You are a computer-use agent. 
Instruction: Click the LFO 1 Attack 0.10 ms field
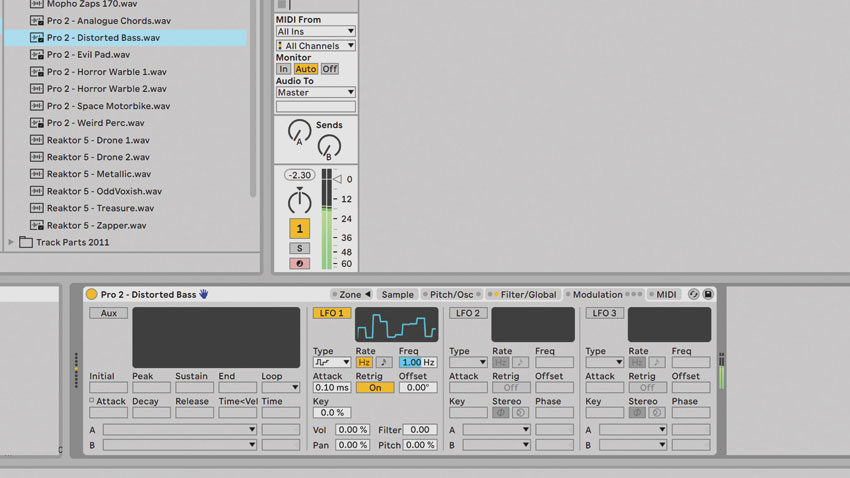coord(332,387)
